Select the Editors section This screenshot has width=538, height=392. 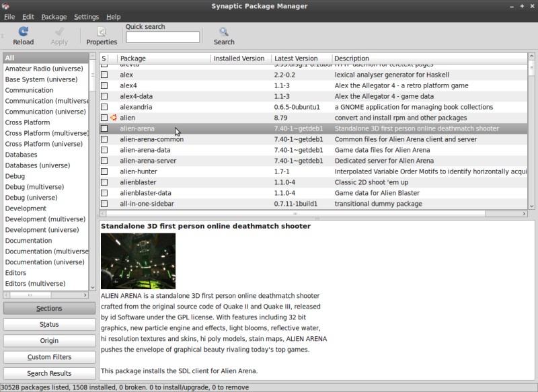point(46,272)
